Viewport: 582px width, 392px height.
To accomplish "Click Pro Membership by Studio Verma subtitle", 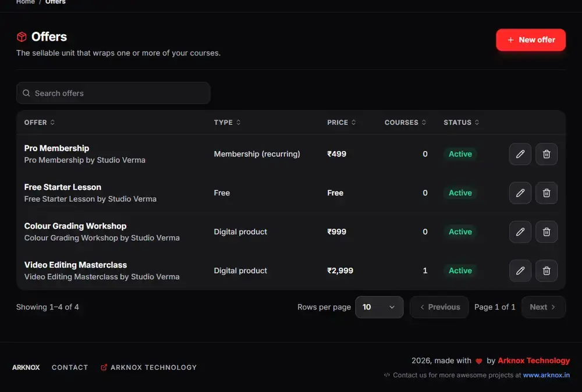I will coord(84,160).
